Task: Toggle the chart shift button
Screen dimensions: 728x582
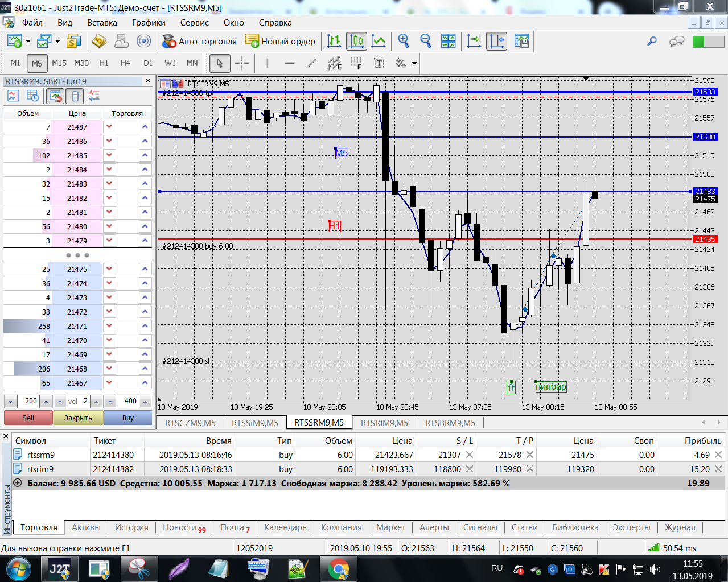Action: [x=496, y=41]
